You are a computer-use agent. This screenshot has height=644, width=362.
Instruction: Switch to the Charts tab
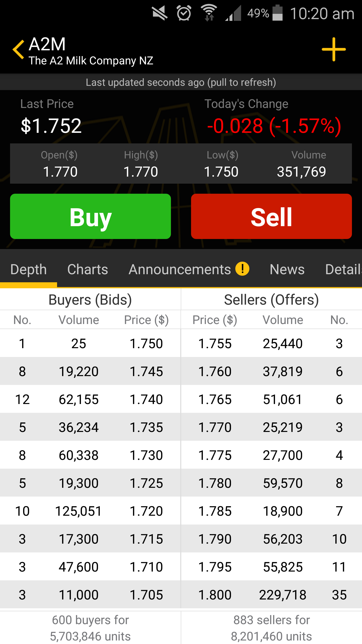pyautogui.click(x=87, y=269)
